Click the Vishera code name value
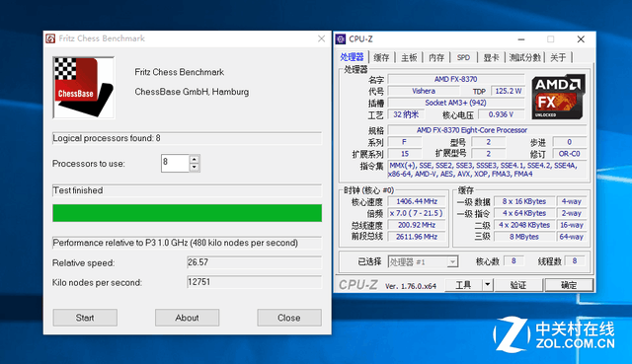 pos(424,91)
